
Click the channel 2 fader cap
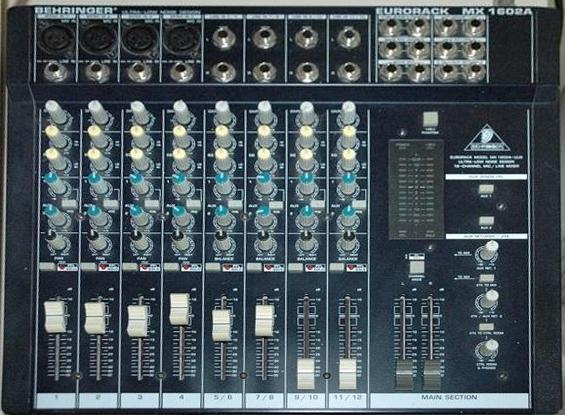pyautogui.click(x=95, y=317)
